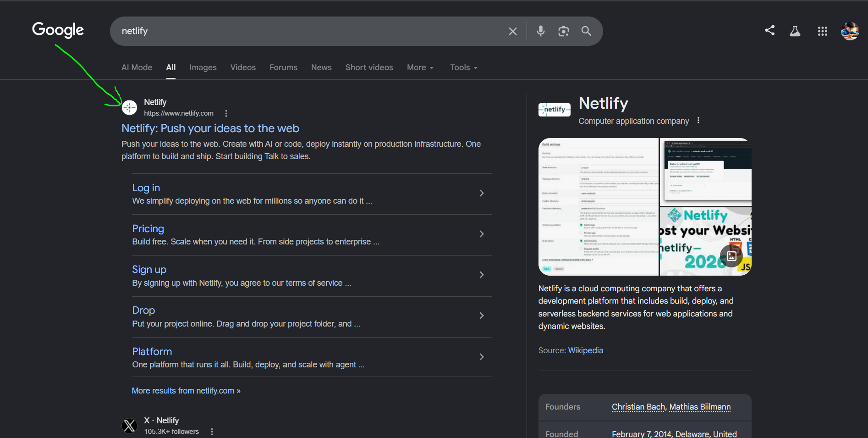Viewport: 868px width, 438px height.
Task: Open Search Labs flask icon
Action: coord(795,31)
